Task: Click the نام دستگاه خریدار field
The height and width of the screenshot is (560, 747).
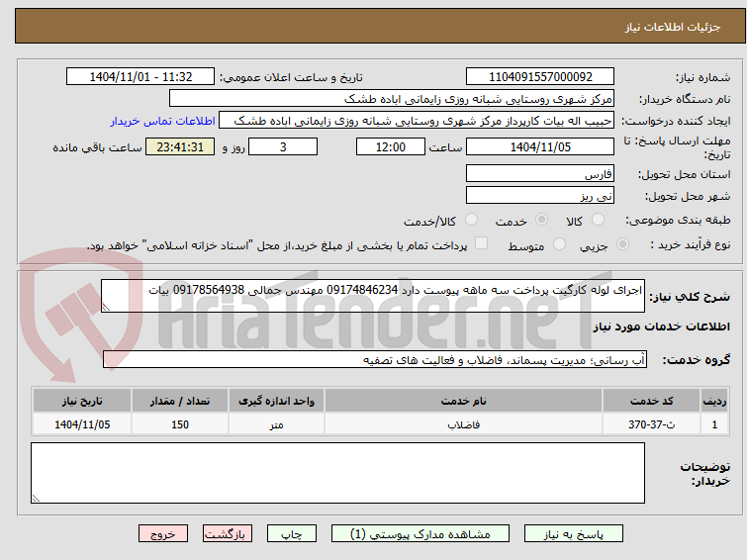Action: pos(392,99)
